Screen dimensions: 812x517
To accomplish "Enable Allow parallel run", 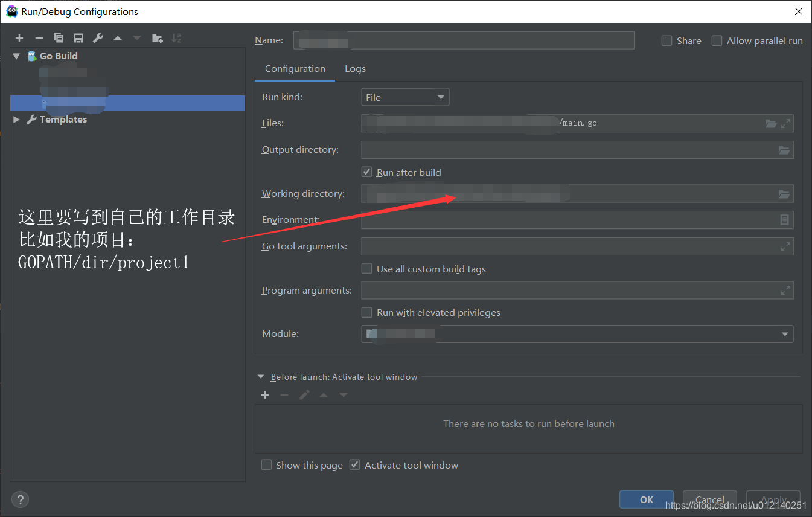I will 717,40.
